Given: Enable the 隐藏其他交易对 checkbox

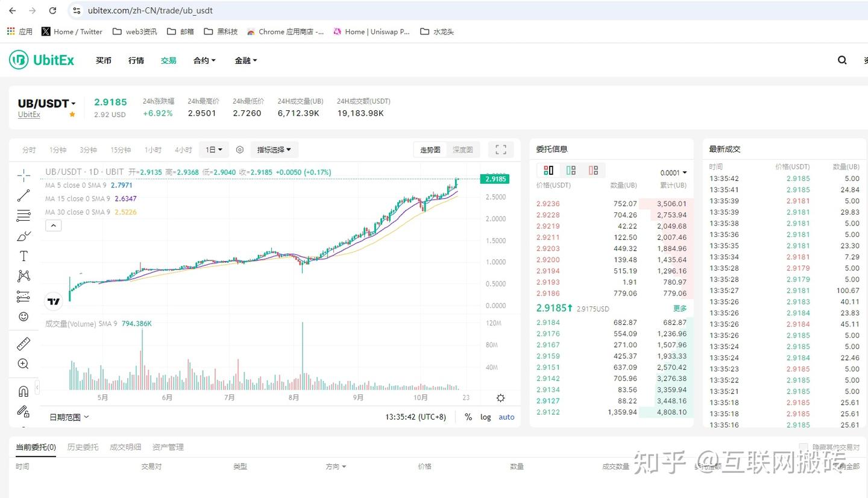Looking at the screenshot, I should (804, 446).
